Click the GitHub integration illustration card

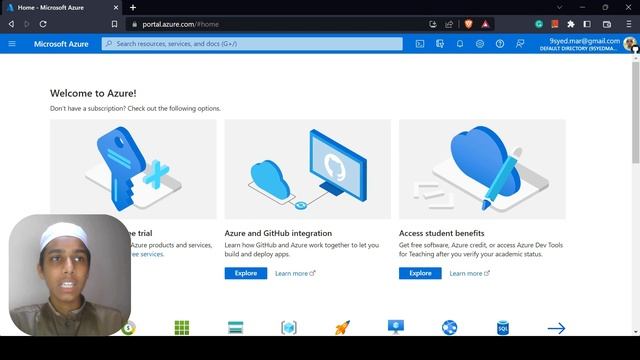[x=307, y=169]
